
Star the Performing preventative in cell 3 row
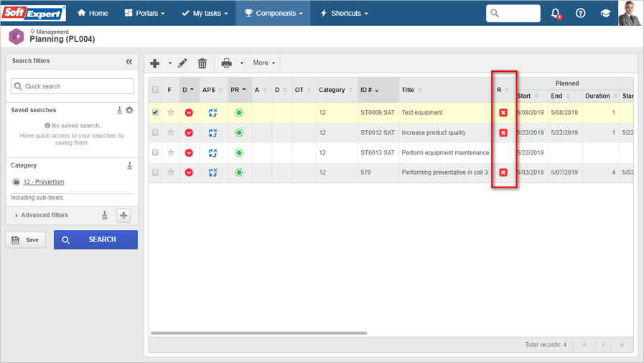171,173
